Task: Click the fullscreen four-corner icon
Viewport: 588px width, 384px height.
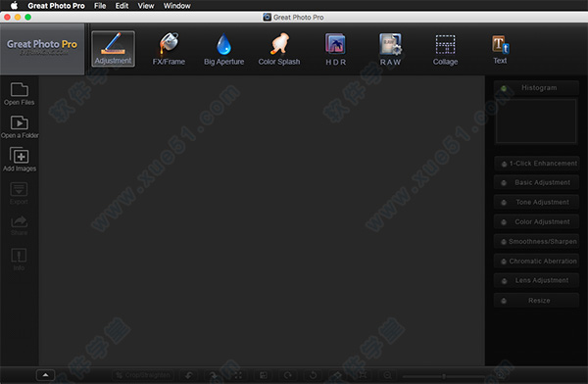Action: click(x=238, y=375)
